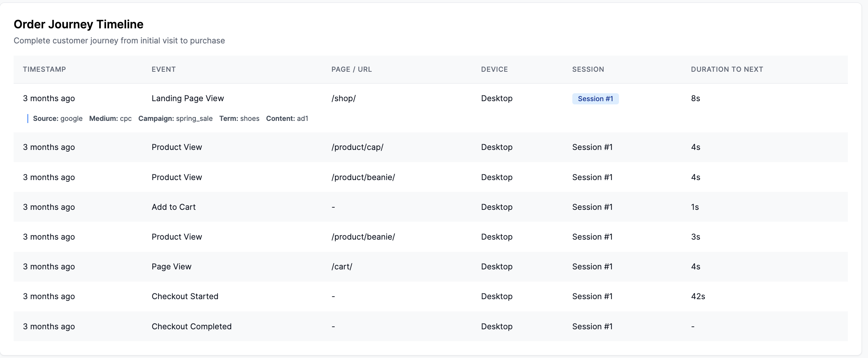Open the /cart/ page link
Screen dimensions: 868x358
click(342, 266)
